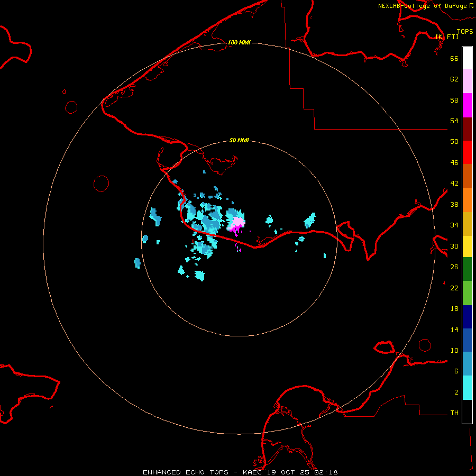This screenshot has width=476, height=476.
Task: Select the light pink legend swatch
Action: point(467,81)
